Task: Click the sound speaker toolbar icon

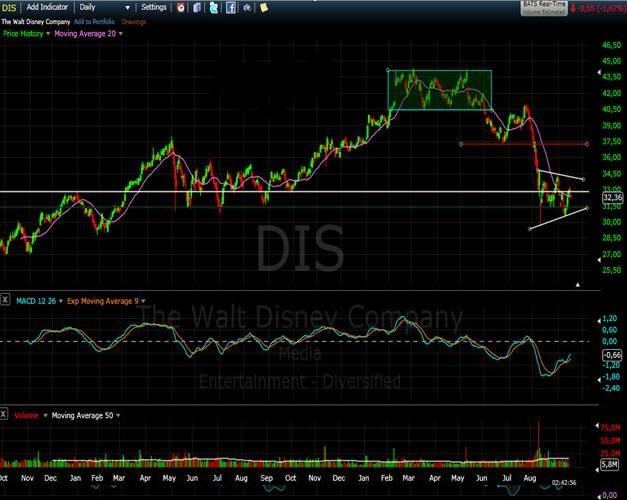Action: pyautogui.click(x=248, y=7)
